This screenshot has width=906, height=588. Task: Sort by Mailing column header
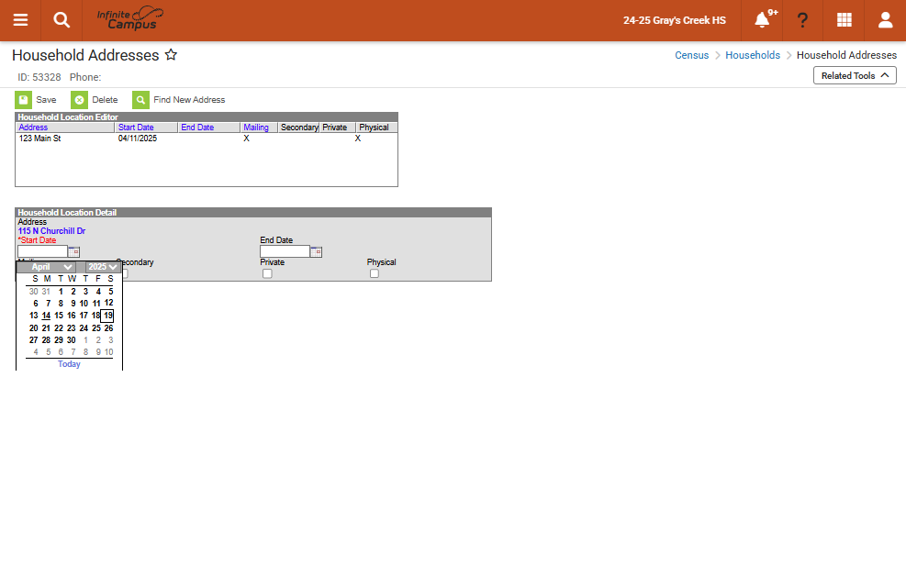(x=256, y=128)
